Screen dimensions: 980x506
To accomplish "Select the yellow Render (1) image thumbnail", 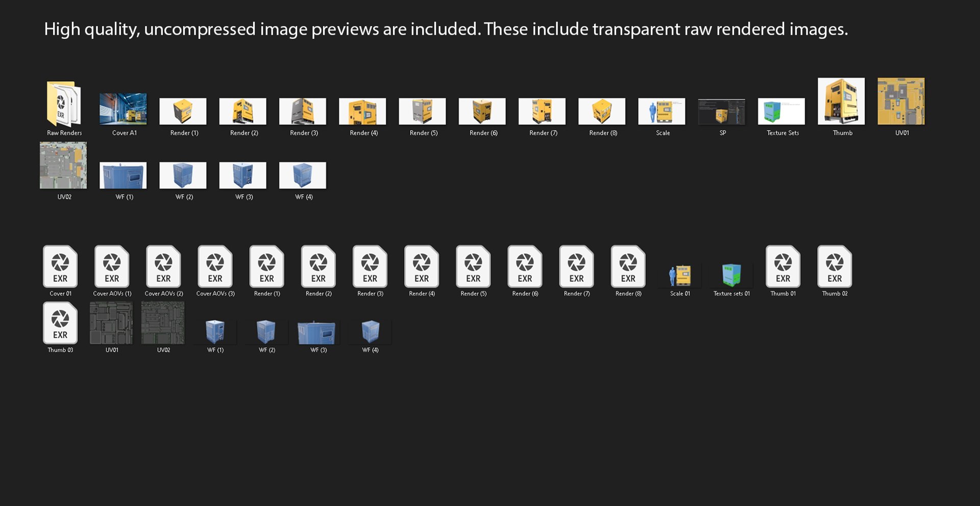I will pos(183,111).
